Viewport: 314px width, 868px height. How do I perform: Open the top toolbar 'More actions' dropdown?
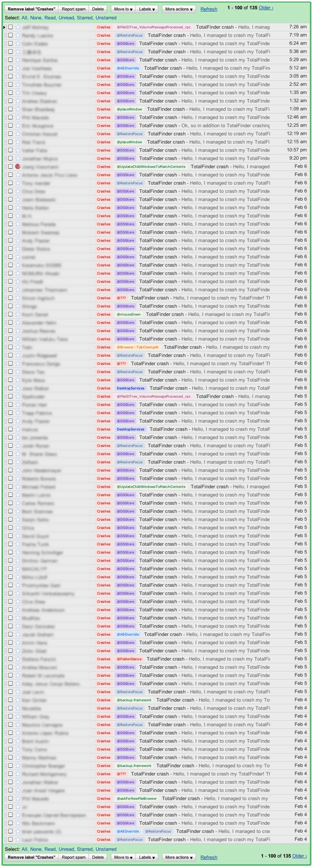pyautogui.click(x=179, y=9)
